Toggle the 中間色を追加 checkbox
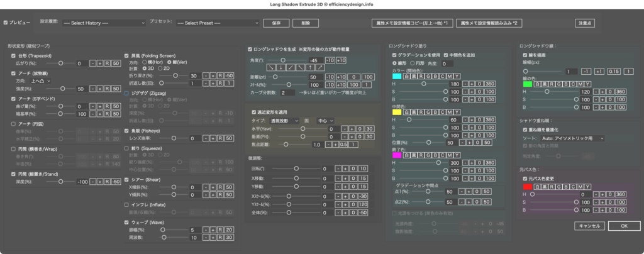644x254 pixels. 446,55
